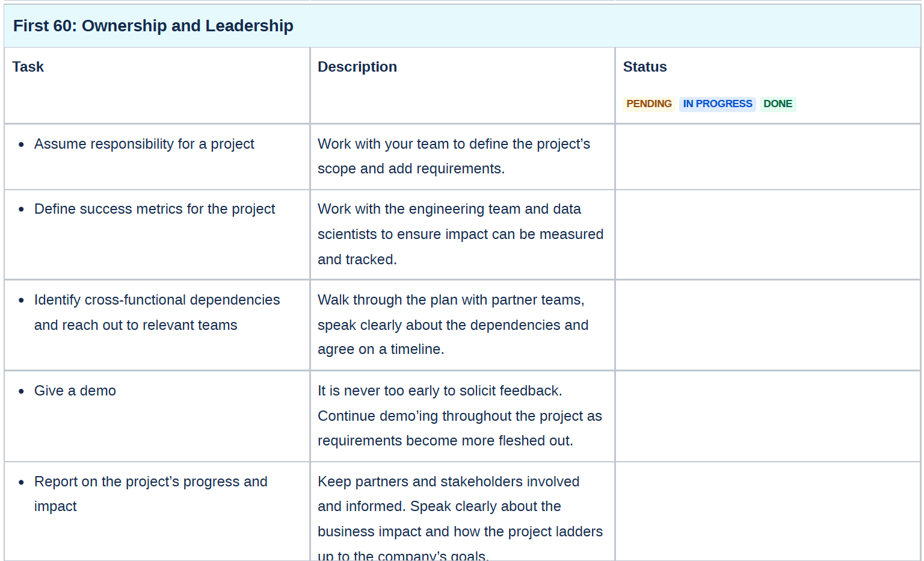The image size is (924, 561).
Task: Click the "Identify cross-functional dependencies" task
Action: click(x=157, y=300)
